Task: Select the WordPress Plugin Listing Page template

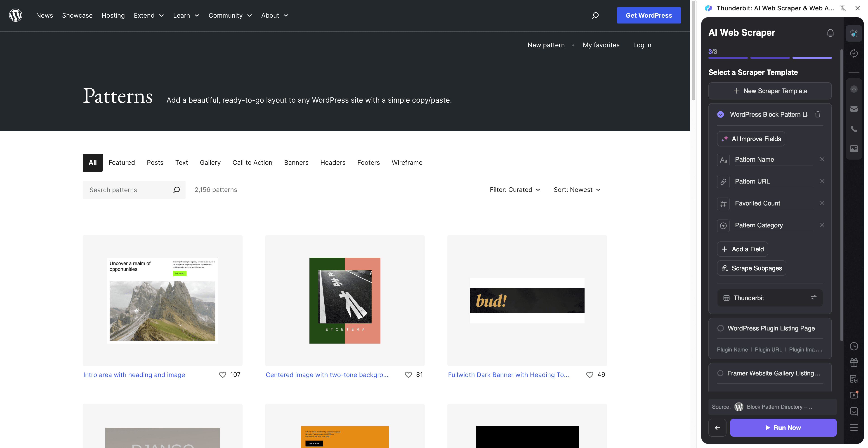Action: pos(771,328)
